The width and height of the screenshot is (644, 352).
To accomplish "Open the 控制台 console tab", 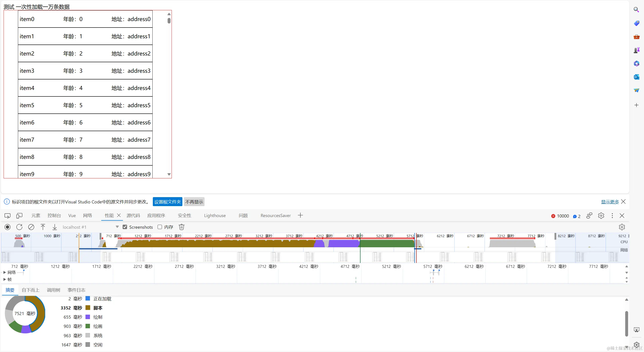I will [54, 215].
